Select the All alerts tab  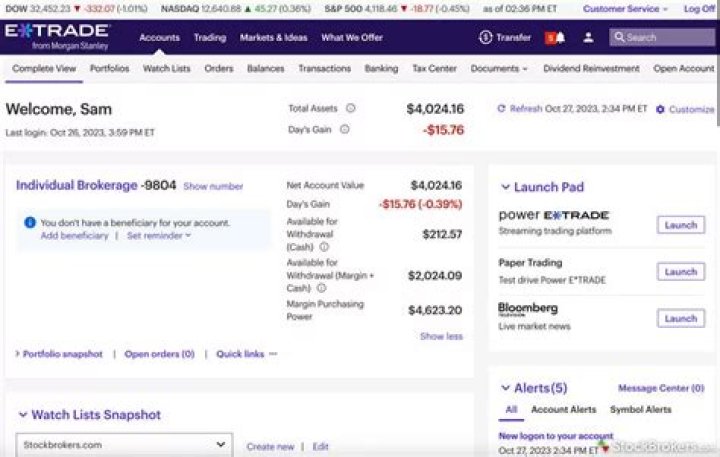[x=511, y=409]
